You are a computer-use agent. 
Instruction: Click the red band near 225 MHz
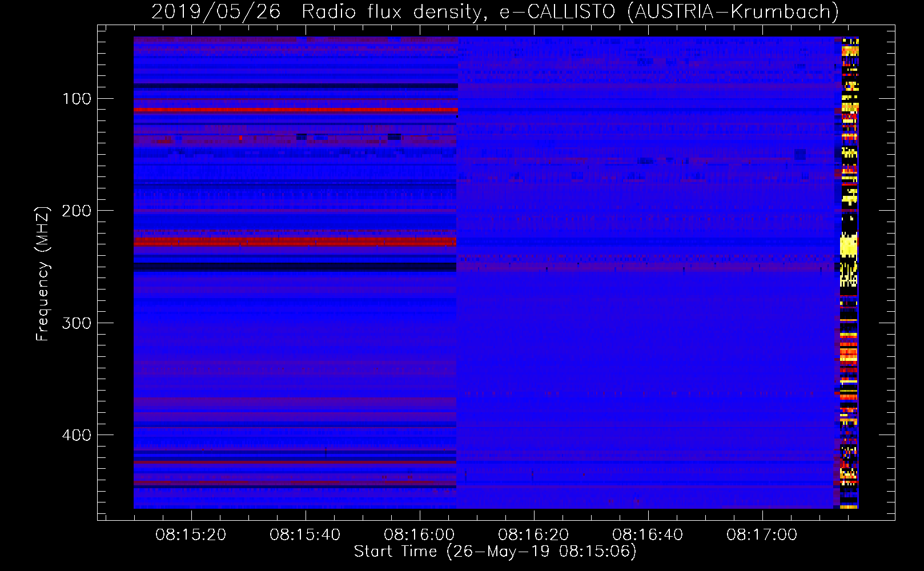pyautogui.click(x=295, y=241)
